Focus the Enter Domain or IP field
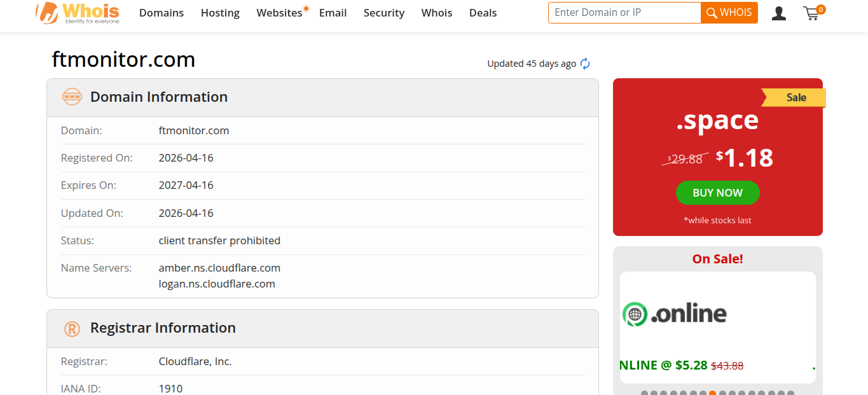The width and height of the screenshot is (868, 395). tap(624, 13)
